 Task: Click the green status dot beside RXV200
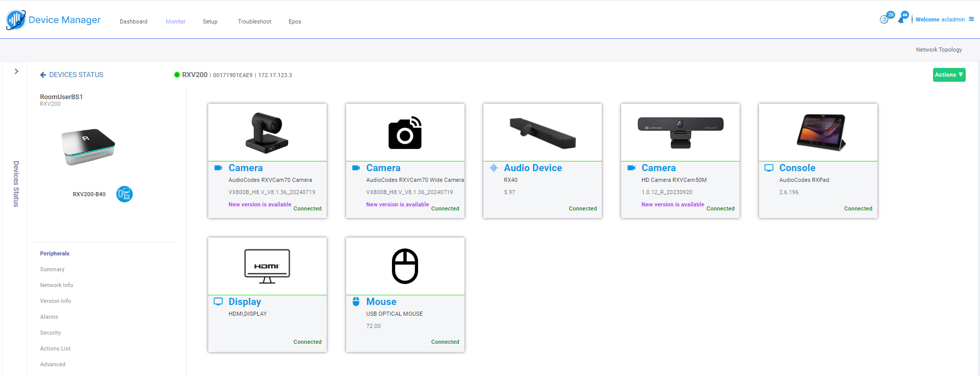pos(177,75)
